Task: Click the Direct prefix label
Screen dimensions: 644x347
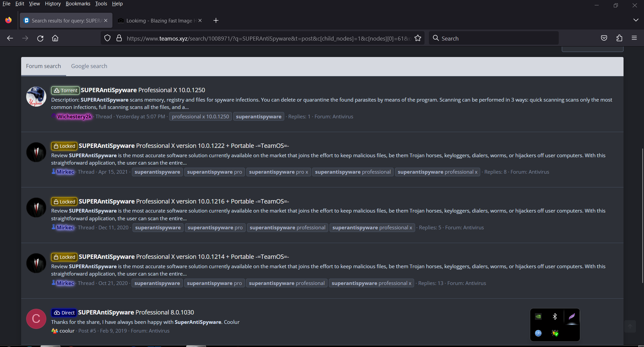Action: coord(64,313)
